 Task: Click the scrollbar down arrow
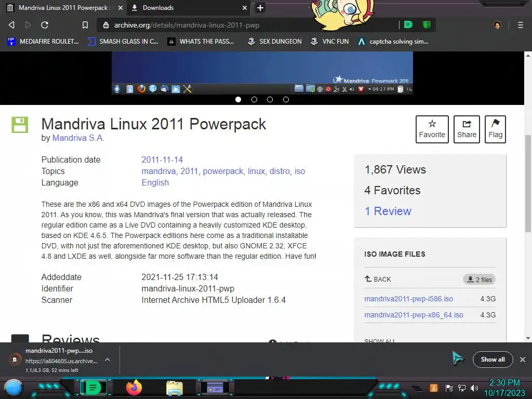click(x=528, y=338)
